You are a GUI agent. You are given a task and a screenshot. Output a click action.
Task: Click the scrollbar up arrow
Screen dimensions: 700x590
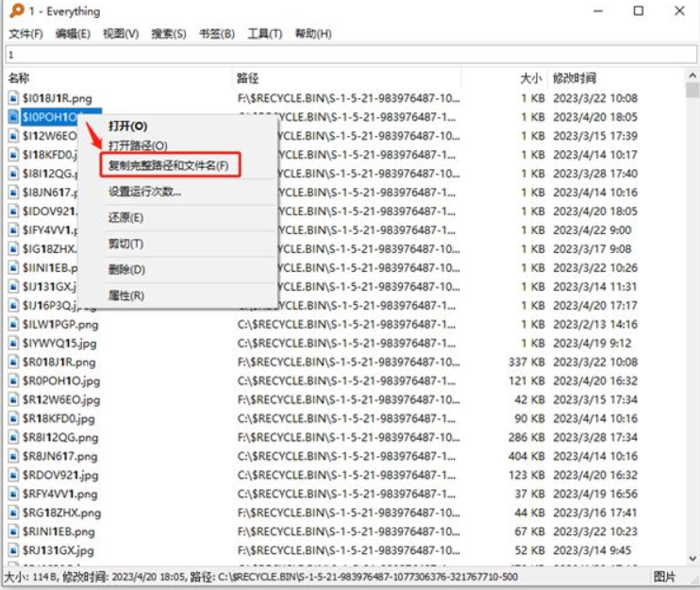tap(692, 76)
